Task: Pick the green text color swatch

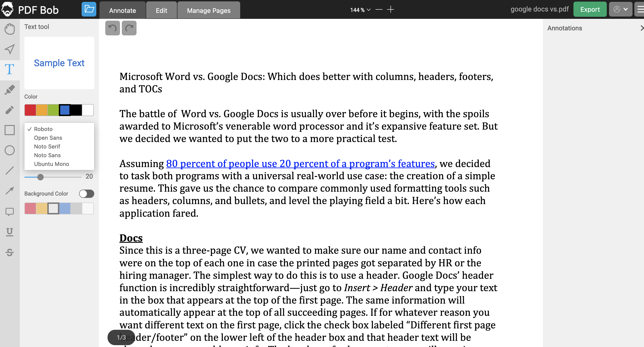Action: click(53, 110)
